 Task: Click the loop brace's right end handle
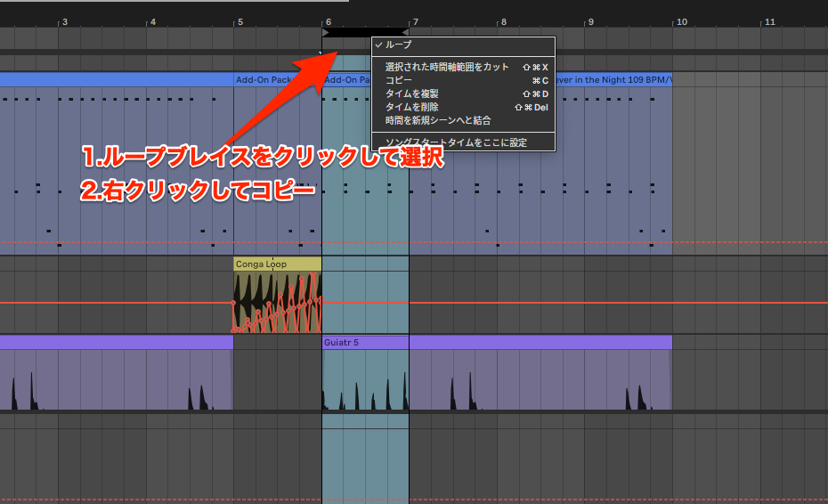point(405,33)
